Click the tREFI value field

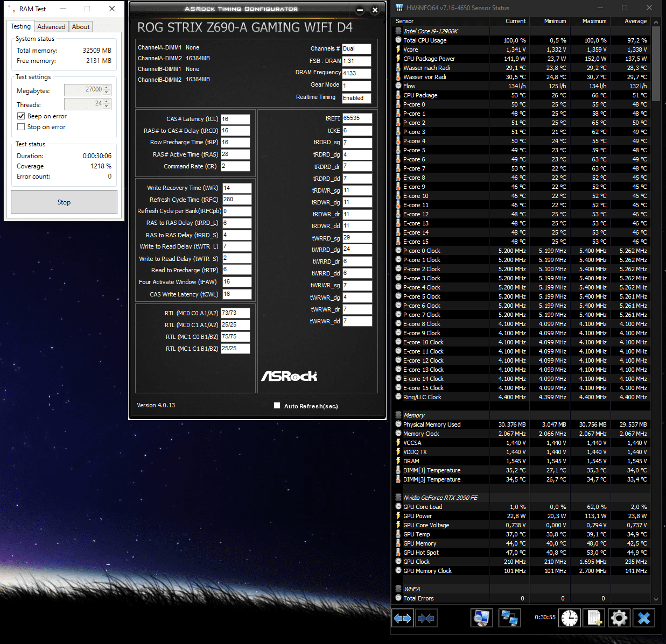[x=357, y=118]
